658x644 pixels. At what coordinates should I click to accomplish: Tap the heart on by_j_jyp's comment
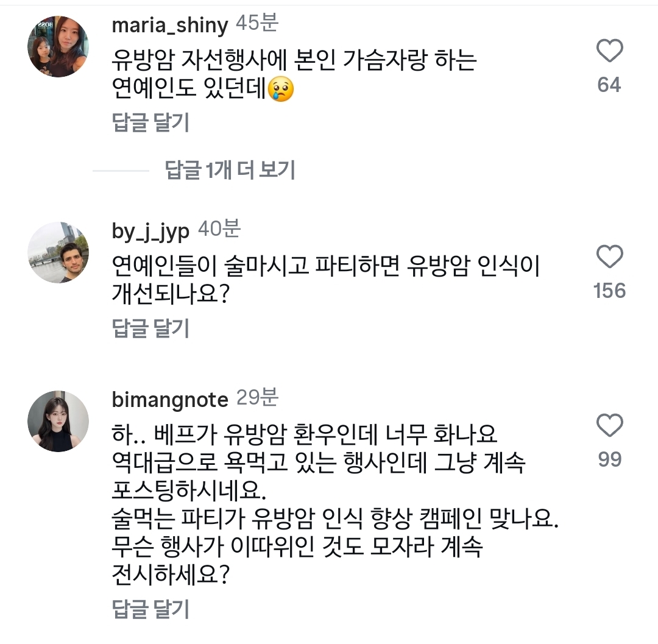pyautogui.click(x=609, y=257)
